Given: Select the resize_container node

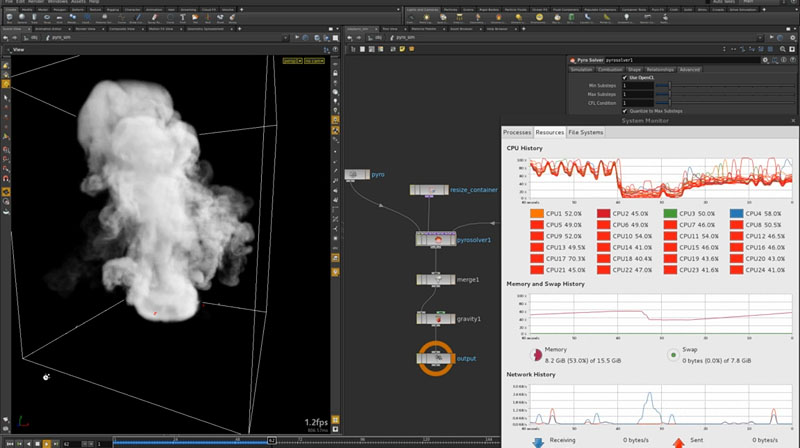Looking at the screenshot, I should (x=428, y=189).
